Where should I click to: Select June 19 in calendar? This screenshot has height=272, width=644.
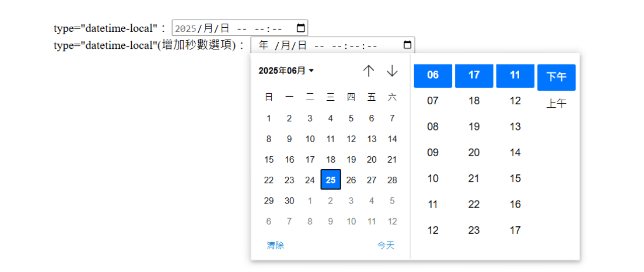pos(351,159)
